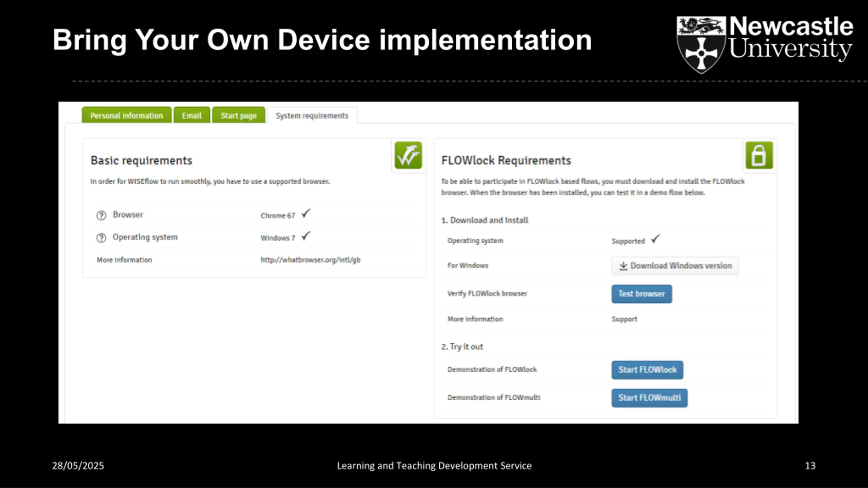Start the FLOWlock demonstration
Image resolution: width=868 pixels, height=488 pixels.
pos(647,370)
